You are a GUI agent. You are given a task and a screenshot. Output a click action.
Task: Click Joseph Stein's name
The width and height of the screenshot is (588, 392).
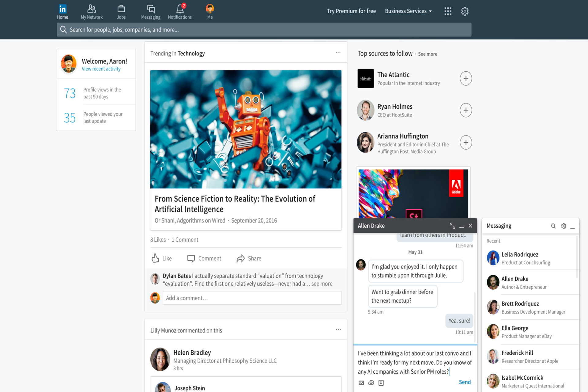tap(190, 388)
